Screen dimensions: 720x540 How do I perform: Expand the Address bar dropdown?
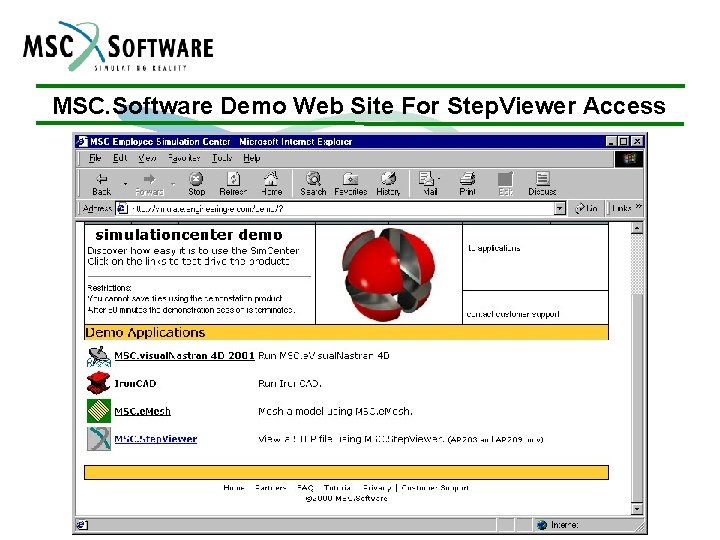coord(559,208)
